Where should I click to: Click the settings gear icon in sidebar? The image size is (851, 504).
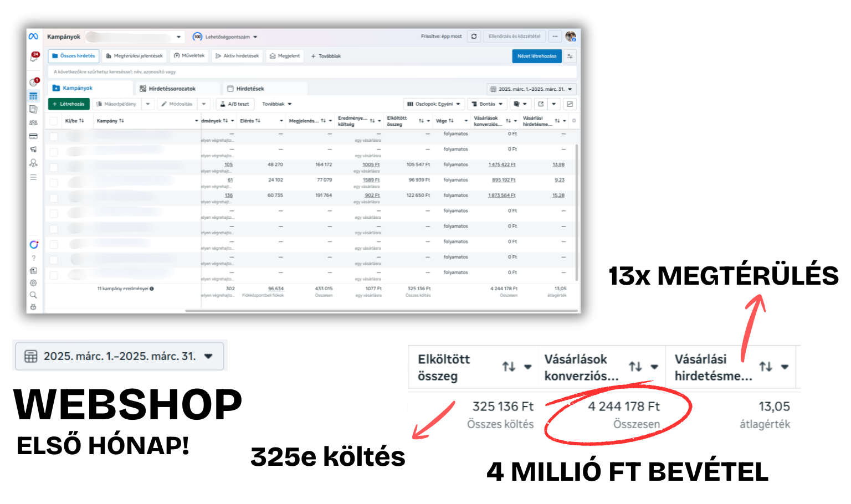[33, 282]
